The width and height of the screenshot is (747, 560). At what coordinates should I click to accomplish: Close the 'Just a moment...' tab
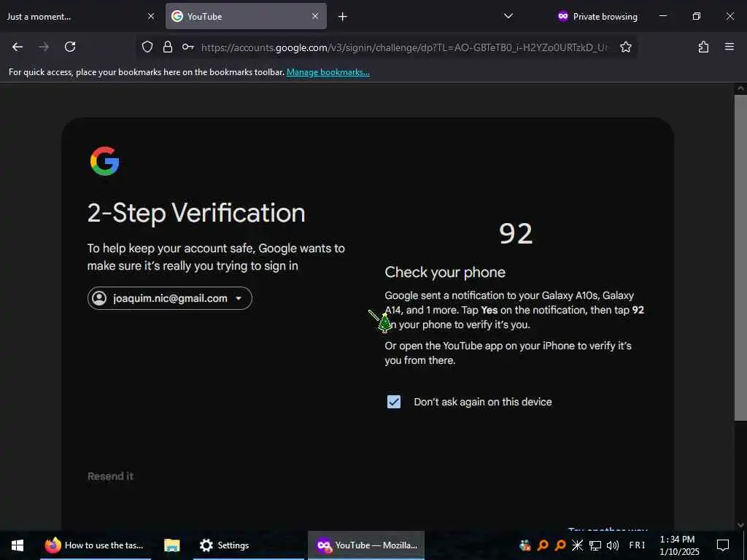click(x=151, y=16)
